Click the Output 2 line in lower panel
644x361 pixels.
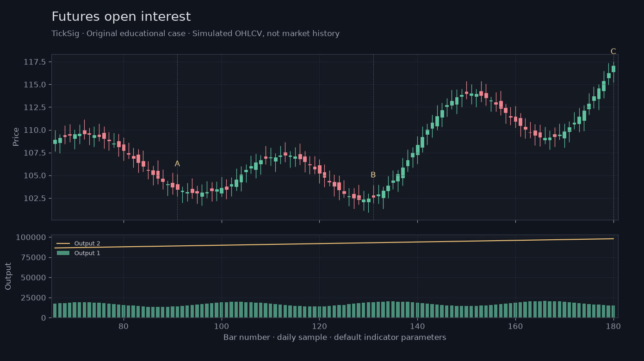tap(334, 243)
